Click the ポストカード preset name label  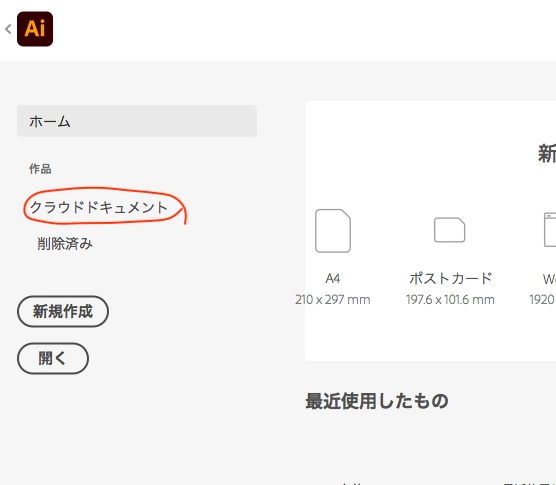450,278
